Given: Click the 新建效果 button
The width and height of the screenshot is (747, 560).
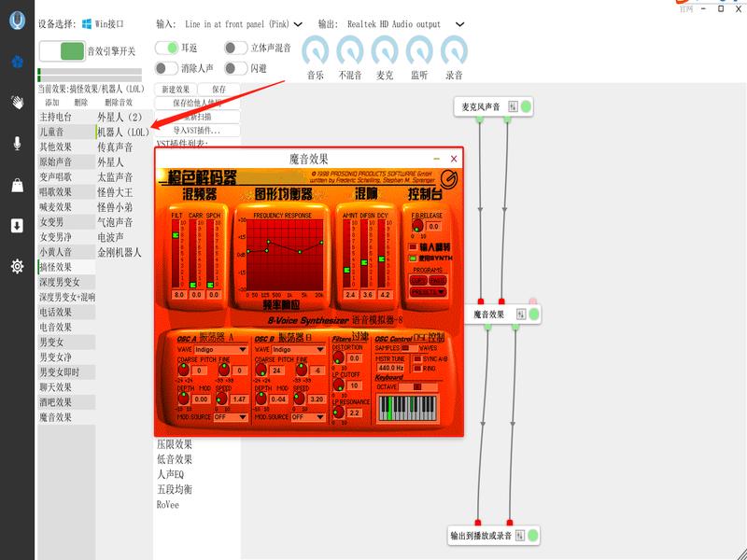Looking at the screenshot, I should [176, 89].
